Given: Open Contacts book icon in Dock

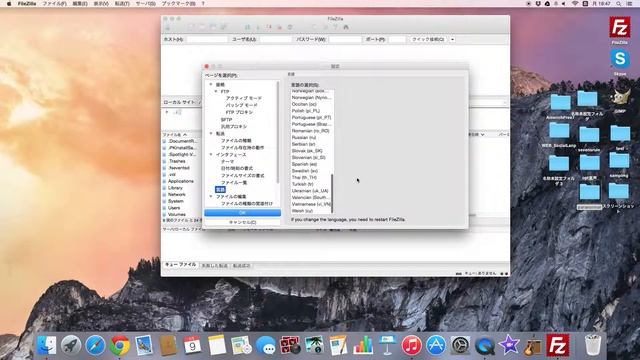Looking at the screenshot, I should [168, 345].
